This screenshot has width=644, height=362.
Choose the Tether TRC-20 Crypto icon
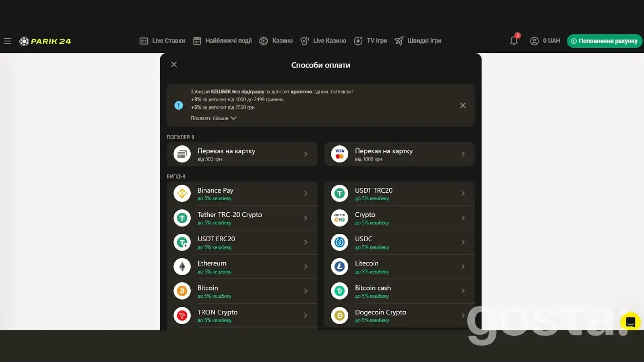[182, 218]
